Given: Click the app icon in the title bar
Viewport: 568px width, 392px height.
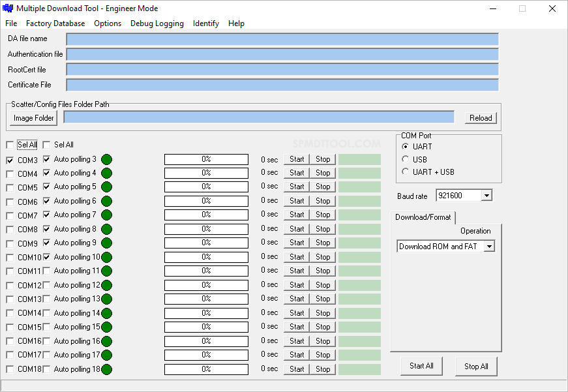Looking at the screenshot, I should point(8,8).
